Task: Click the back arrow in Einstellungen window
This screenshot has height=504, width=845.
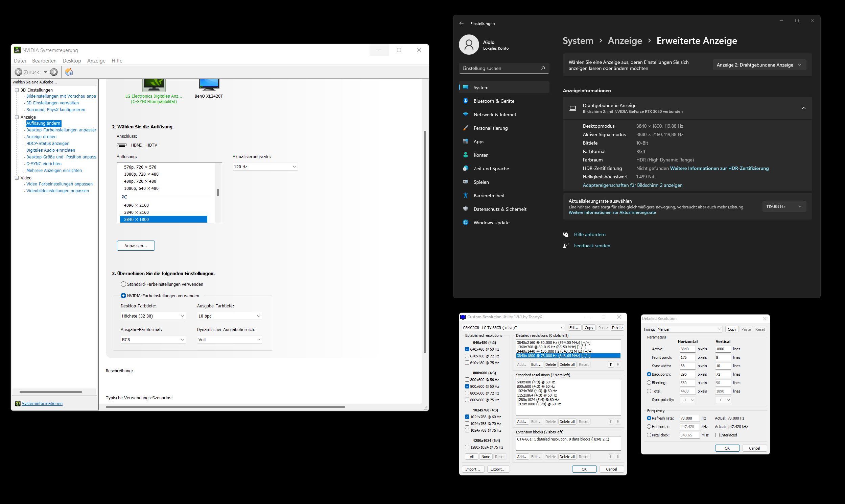Action: [x=461, y=23]
